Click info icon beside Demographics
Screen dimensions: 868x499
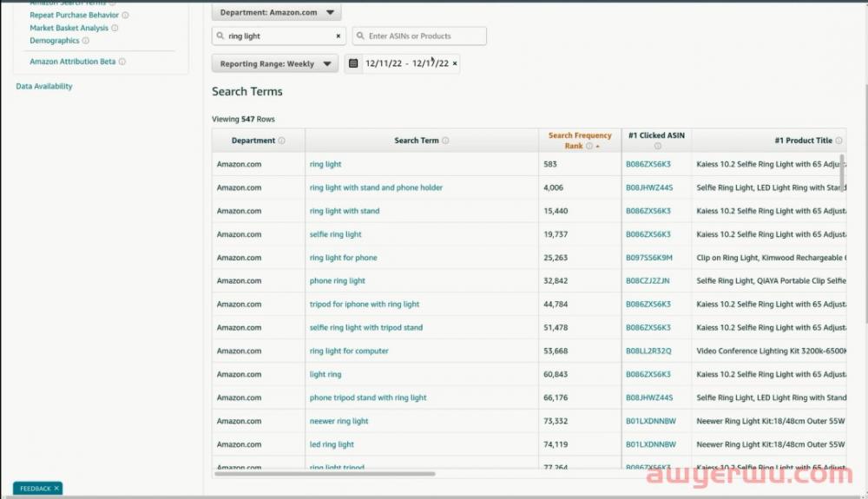click(85, 41)
